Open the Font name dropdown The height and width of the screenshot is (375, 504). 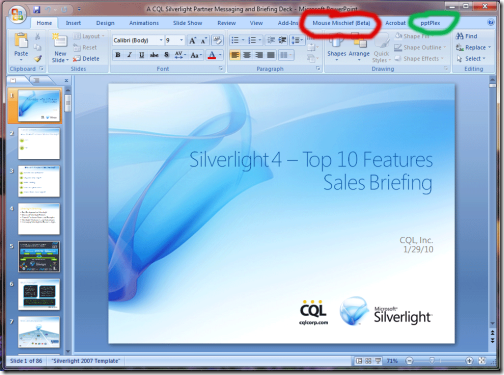[161, 40]
